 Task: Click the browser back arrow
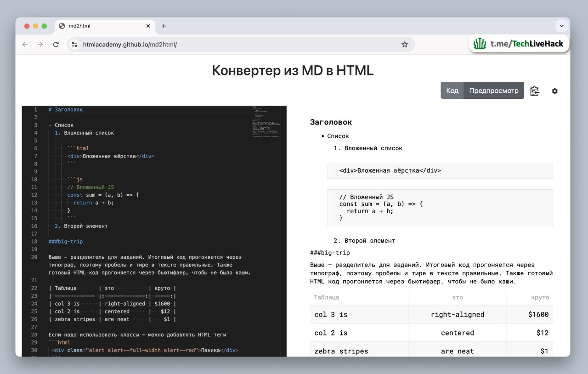pos(25,45)
